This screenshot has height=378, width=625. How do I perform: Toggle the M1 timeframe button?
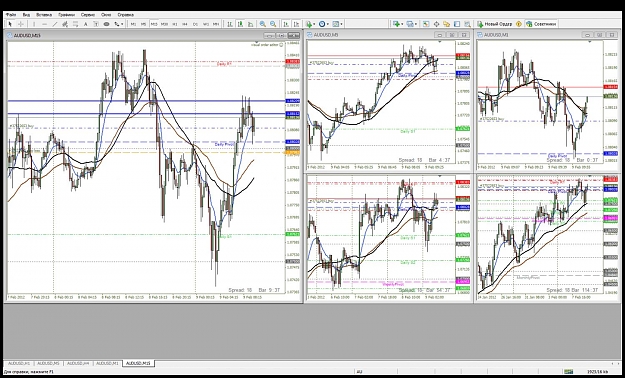click(133, 24)
